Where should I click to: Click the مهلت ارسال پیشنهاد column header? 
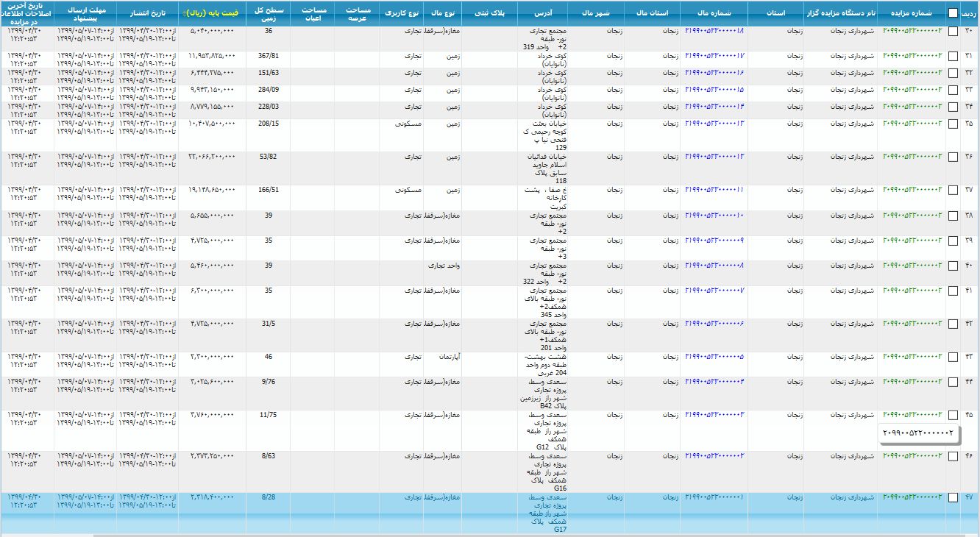(85, 13)
